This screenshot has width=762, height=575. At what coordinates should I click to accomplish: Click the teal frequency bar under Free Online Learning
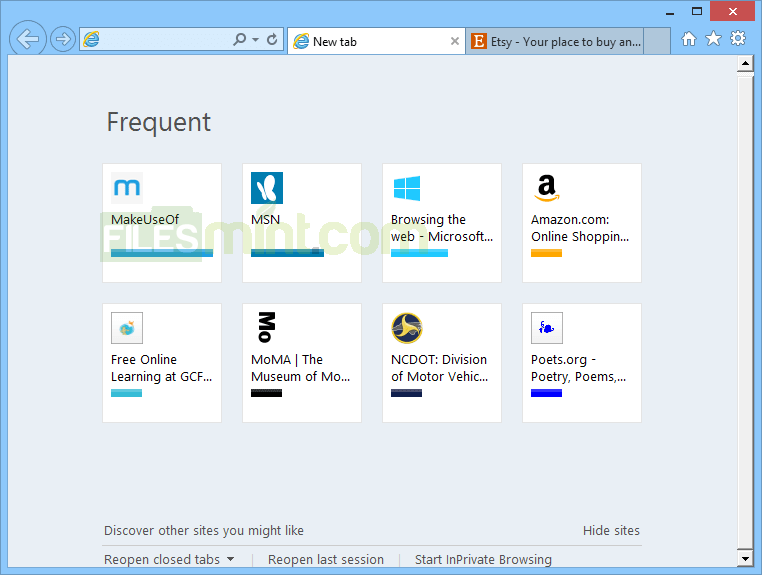pos(126,393)
